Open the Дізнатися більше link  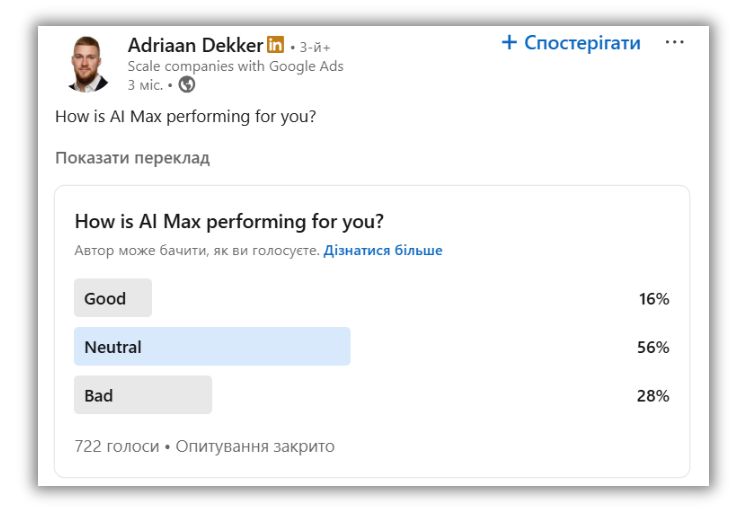coord(382,250)
